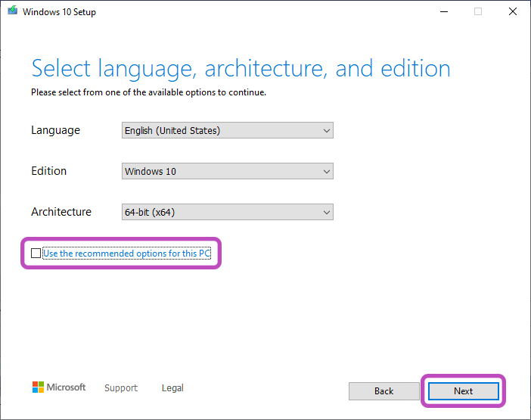Click the Language field label
Screen dimensions: 531x420
(55, 130)
